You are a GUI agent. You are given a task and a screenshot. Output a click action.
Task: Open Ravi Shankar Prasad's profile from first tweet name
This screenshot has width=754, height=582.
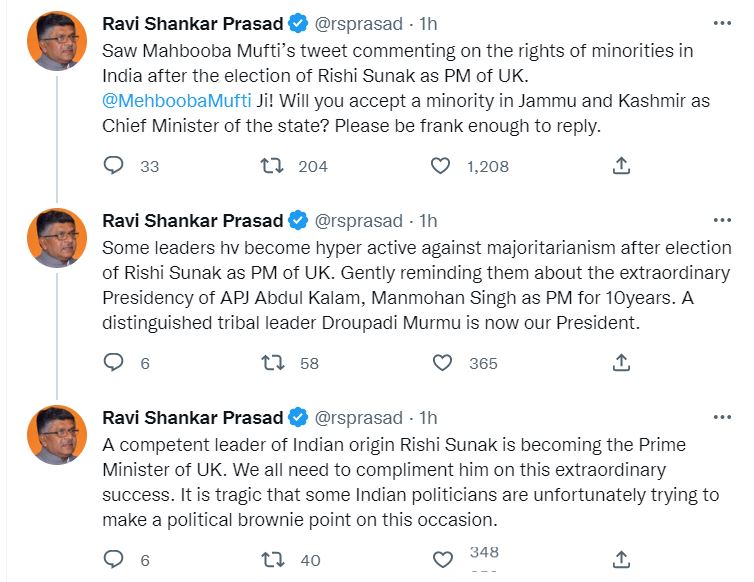pyautogui.click(x=193, y=22)
